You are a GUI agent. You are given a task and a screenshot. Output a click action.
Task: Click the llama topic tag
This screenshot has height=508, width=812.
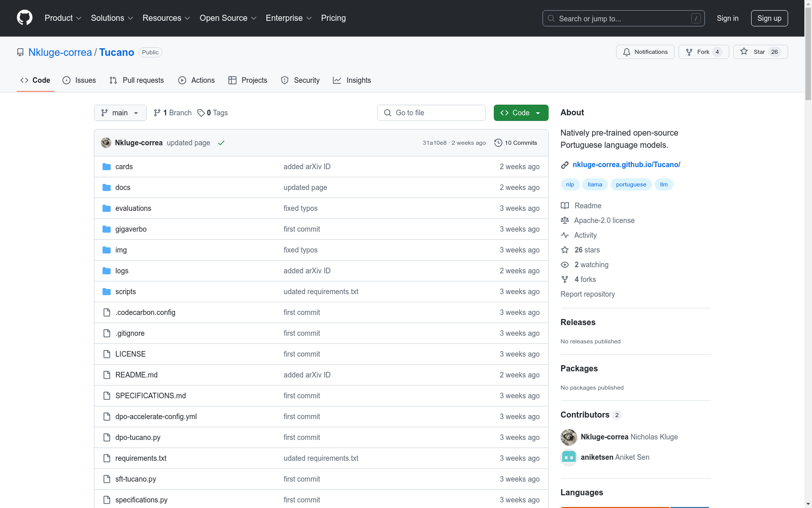point(595,184)
